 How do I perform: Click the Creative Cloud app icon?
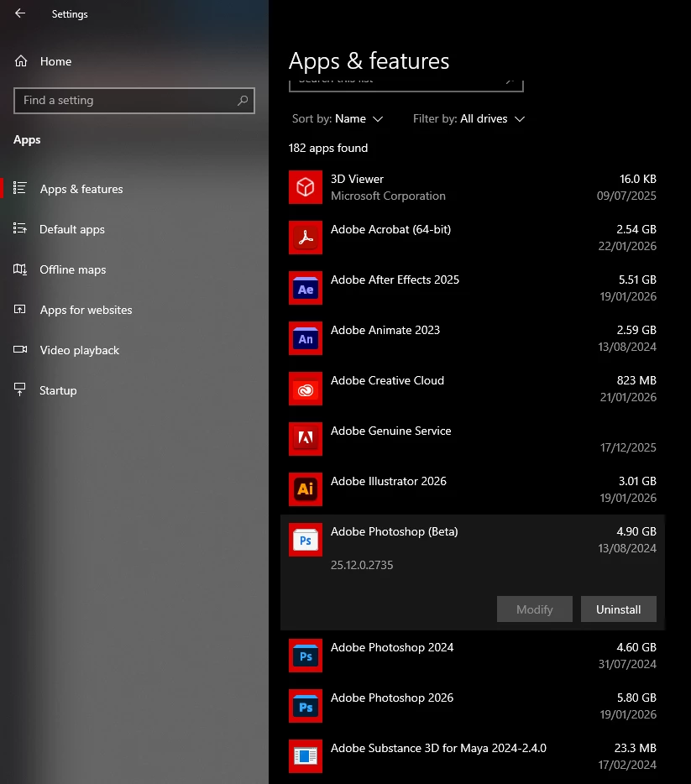click(x=306, y=389)
